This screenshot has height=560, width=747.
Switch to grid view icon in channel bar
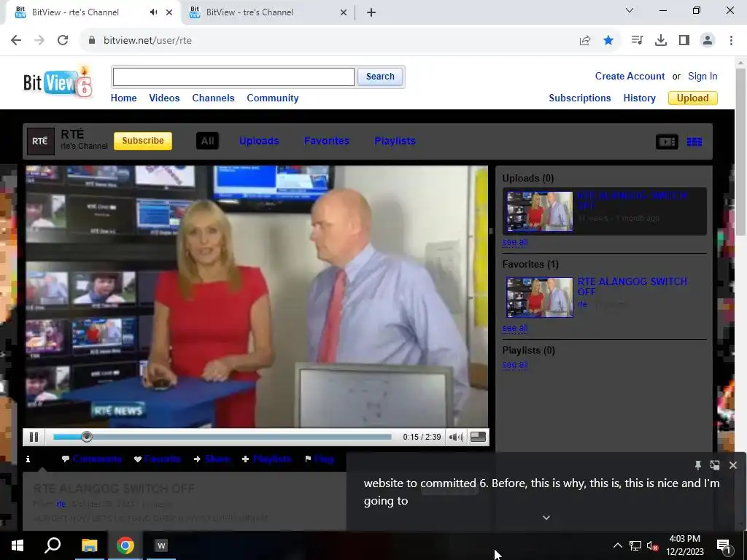tap(694, 141)
